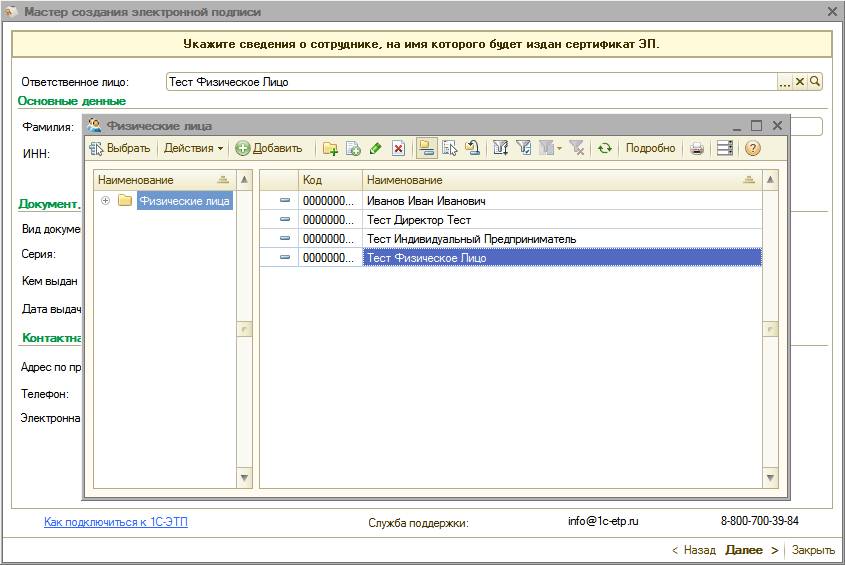The width and height of the screenshot is (845, 565).
Task: Click the orange help question mark icon
Action: coord(753,148)
